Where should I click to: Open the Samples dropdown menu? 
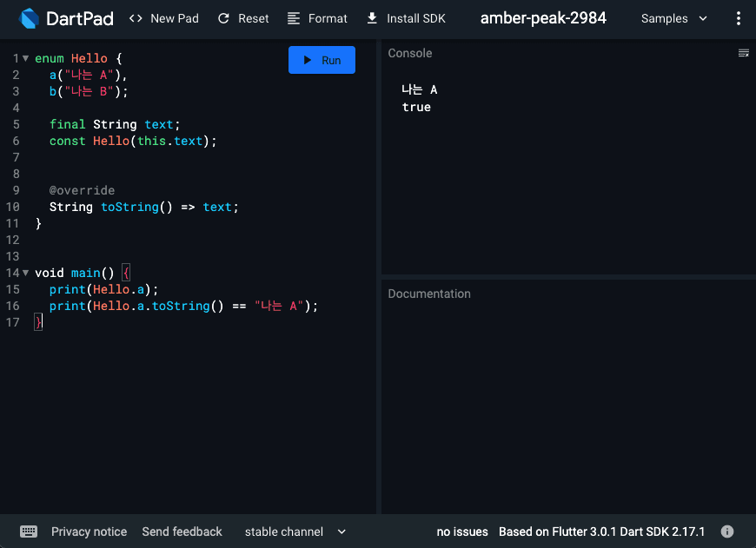[674, 18]
